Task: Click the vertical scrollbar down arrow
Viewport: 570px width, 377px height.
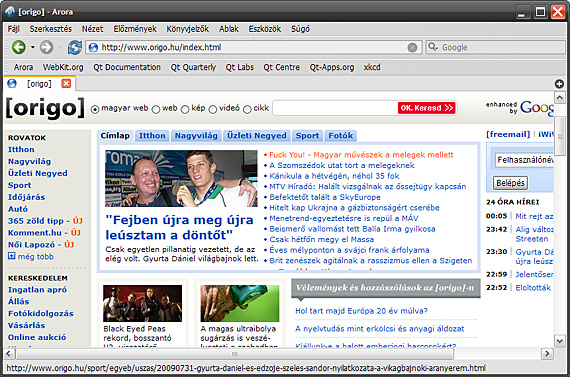Action: (x=559, y=341)
